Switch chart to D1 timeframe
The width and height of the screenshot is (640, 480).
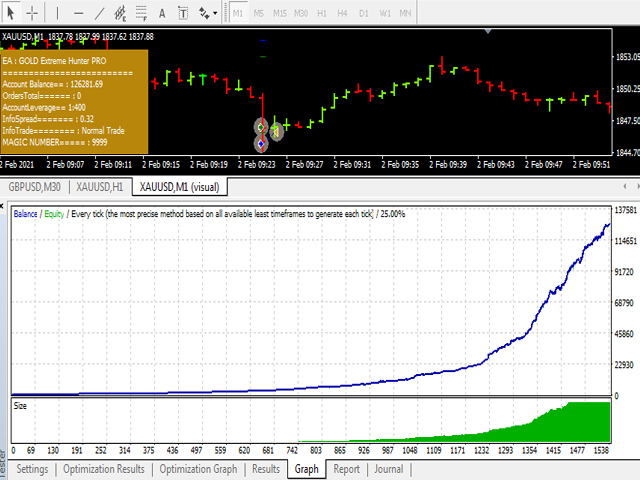[x=364, y=13]
